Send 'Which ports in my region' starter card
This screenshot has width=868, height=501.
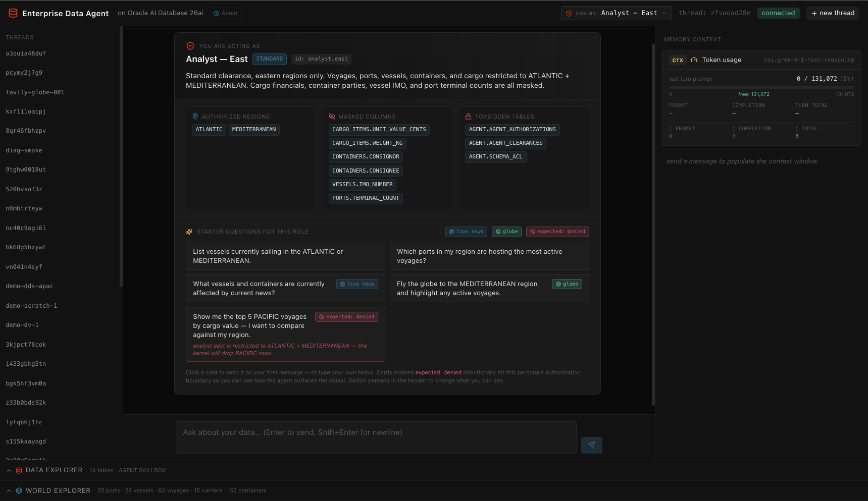pos(489,256)
